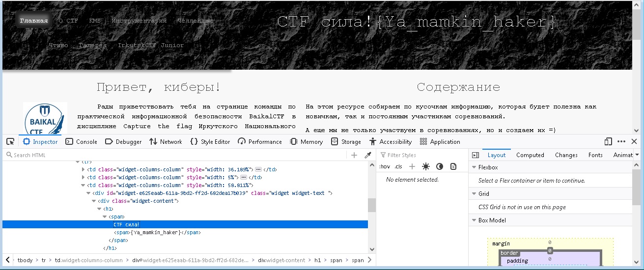This screenshot has width=644, height=270.
Task: Select the 'CTF сила!' text node
Action: pos(126,224)
